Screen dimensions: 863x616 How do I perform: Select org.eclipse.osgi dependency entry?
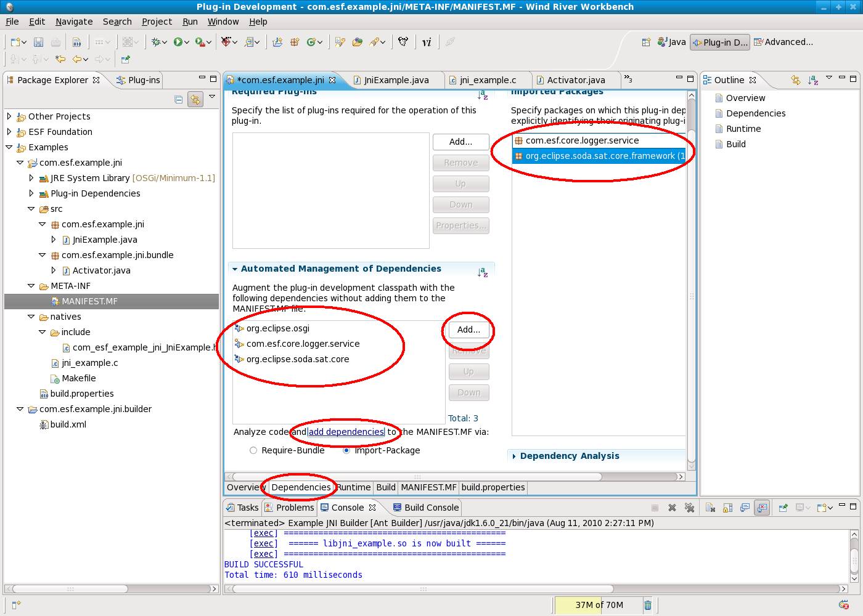[272, 328]
